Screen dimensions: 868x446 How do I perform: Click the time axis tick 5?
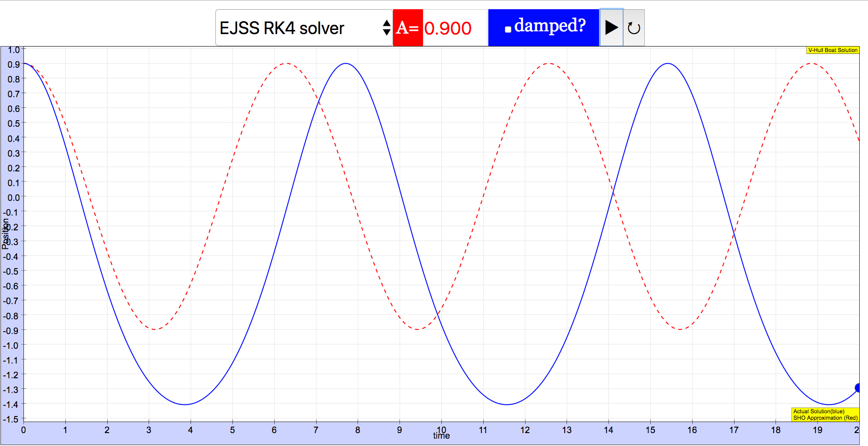coord(232,430)
